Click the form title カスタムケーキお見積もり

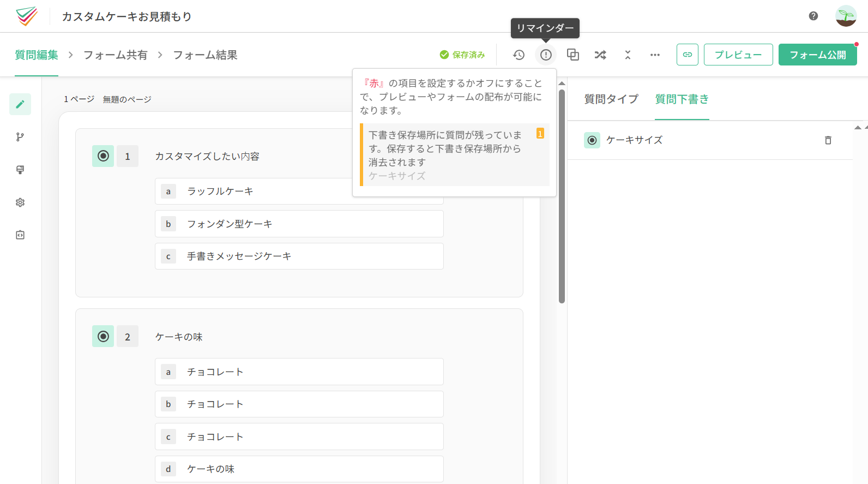tap(127, 16)
